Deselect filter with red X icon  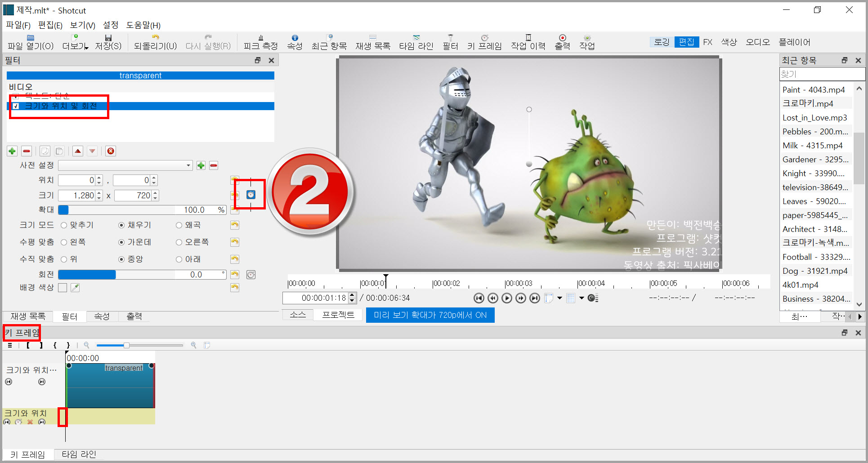pyautogui.click(x=111, y=151)
